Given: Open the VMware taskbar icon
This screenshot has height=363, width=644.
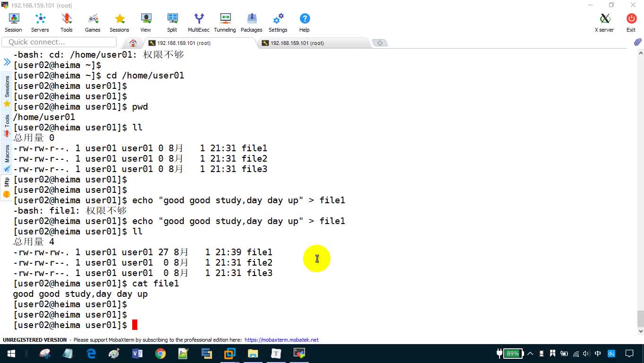Looking at the screenshot, I should tap(230, 354).
